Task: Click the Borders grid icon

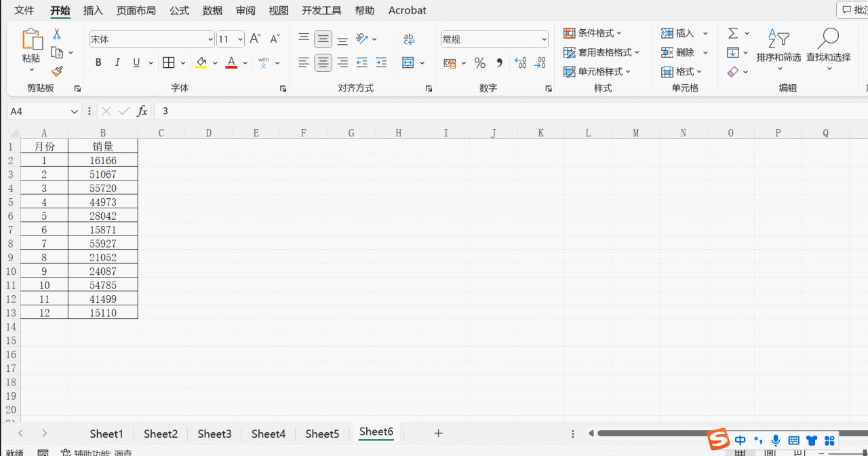Action: (x=169, y=62)
